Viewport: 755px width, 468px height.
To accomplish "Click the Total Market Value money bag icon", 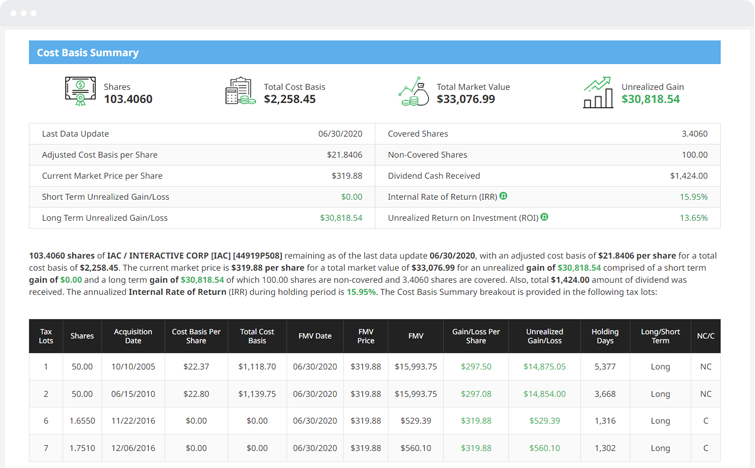I will tap(413, 92).
